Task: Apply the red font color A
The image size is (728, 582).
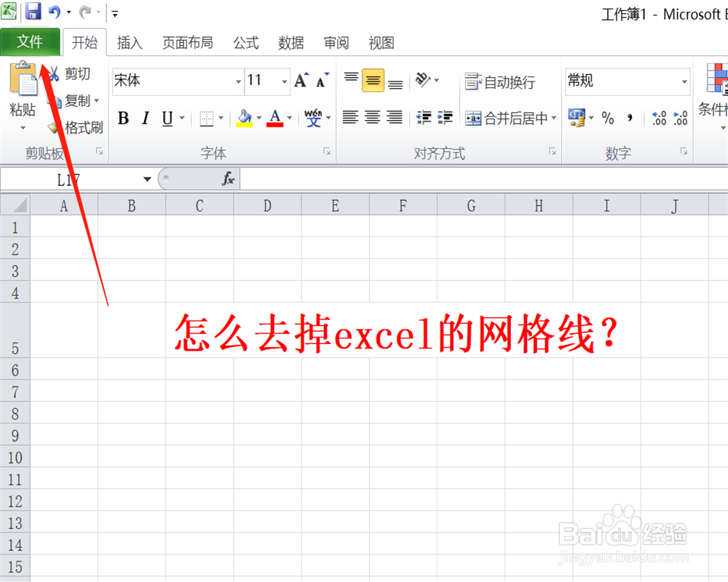Action: click(x=275, y=119)
